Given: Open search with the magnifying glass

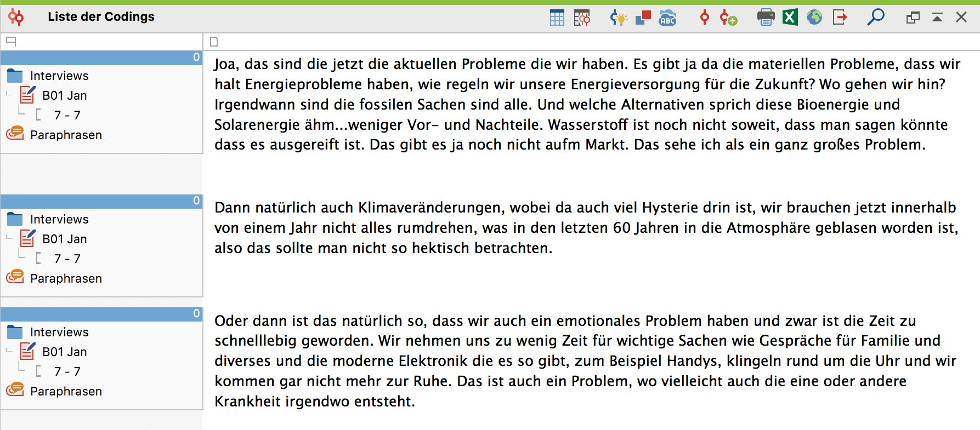Looking at the screenshot, I should point(876,17).
